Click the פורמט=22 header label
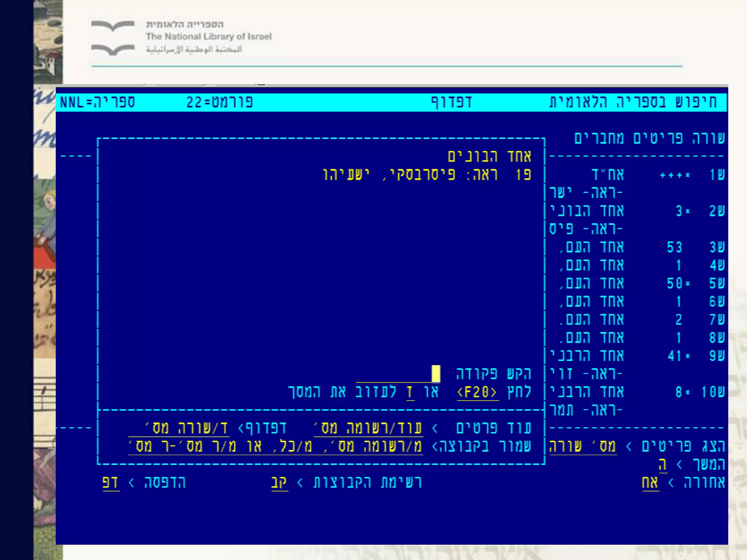Viewport: 747px width, 560px height. tap(220, 102)
